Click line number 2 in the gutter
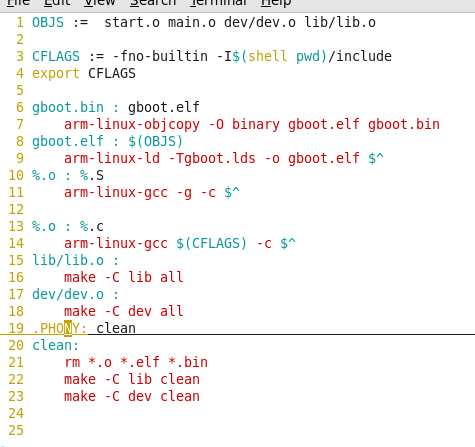This screenshot has width=475, height=447. (x=20, y=39)
